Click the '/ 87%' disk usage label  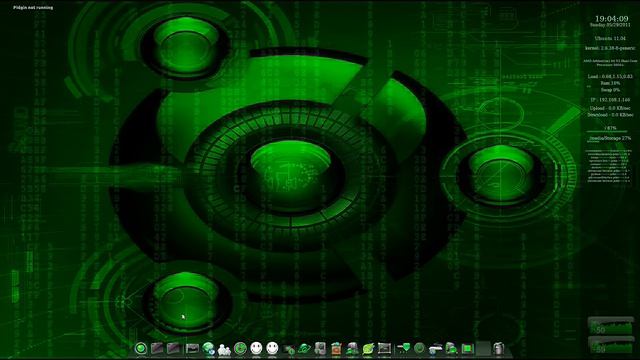click(x=611, y=128)
